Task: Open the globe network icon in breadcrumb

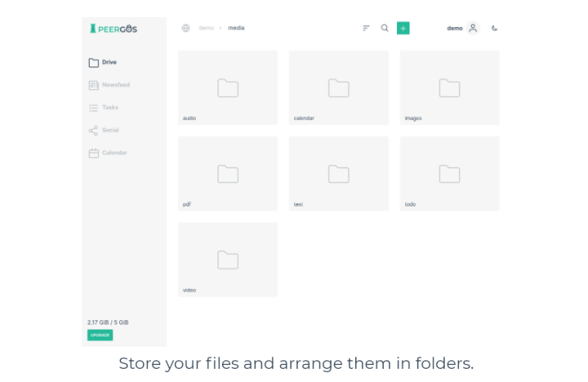Action: coord(186,28)
